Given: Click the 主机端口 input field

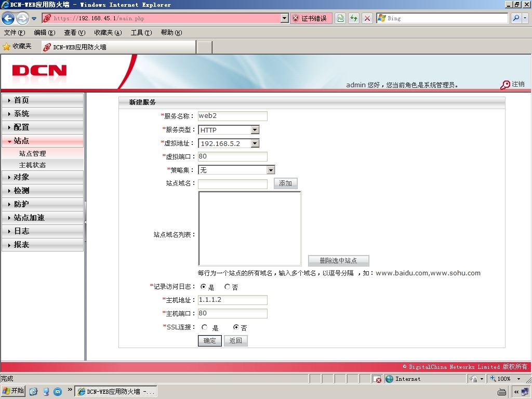Looking at the screenshot, I should (x=232, y=313).
